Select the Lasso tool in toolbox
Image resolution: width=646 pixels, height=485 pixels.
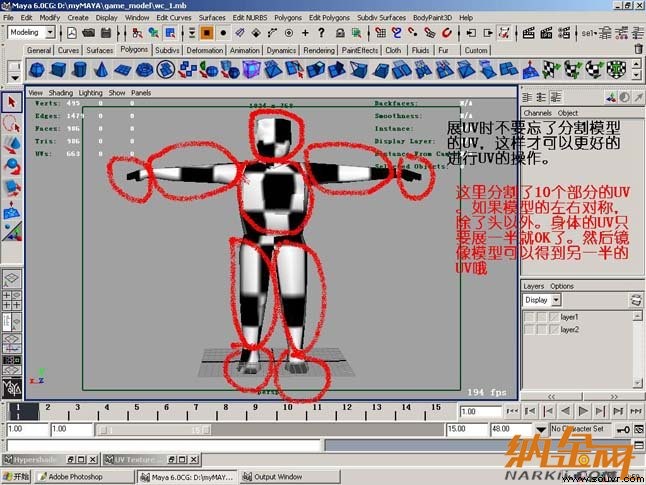click(12, 124)
